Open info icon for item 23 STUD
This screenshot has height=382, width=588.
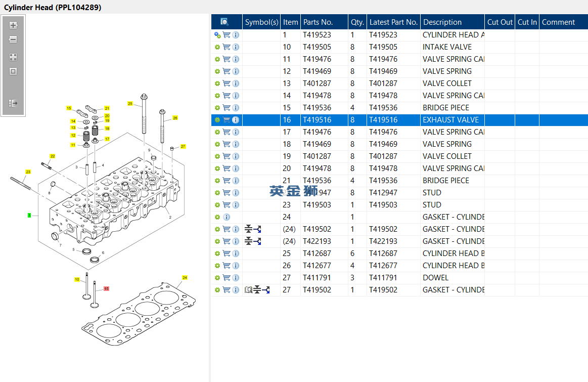pos(236,205)
